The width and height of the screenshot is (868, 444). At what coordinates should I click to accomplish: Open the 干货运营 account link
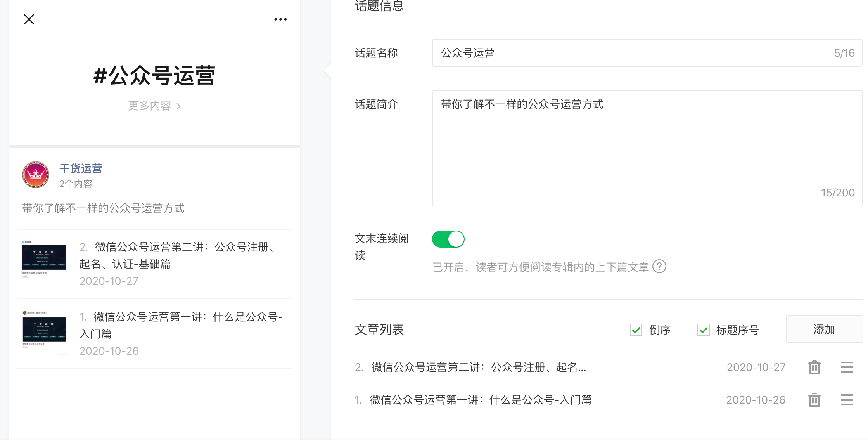pyautogui.click(x=81, y=168)
